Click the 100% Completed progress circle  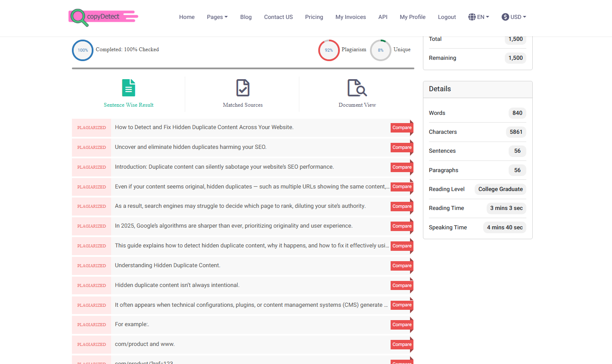click(x=82, y=50)
